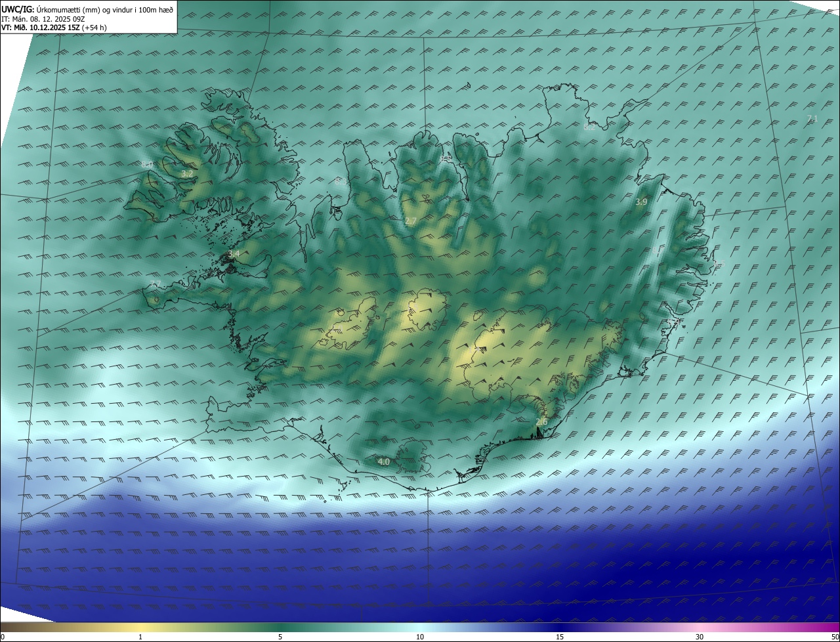Click the 5 tick label on the color scale
This screenshot has width=840, height=642.
[x=280, y=637]
